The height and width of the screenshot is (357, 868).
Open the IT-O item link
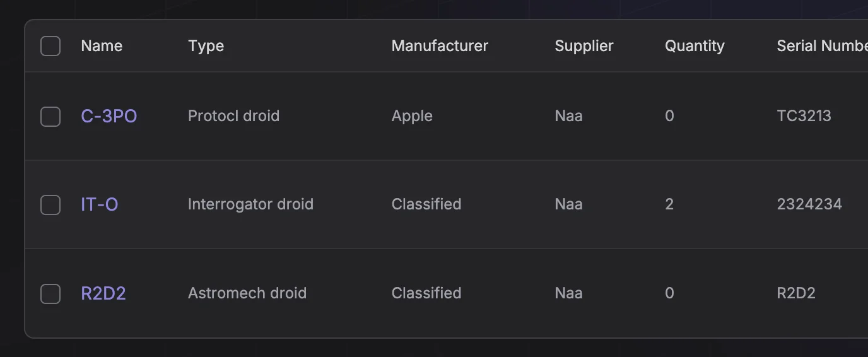tap(100, 205)
